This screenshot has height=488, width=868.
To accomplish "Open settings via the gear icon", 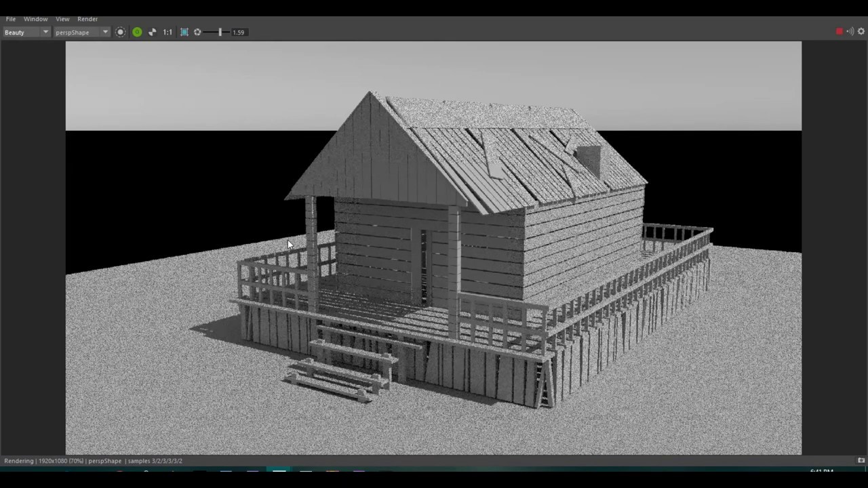I will pyautogui.click(x=861, y=31).
